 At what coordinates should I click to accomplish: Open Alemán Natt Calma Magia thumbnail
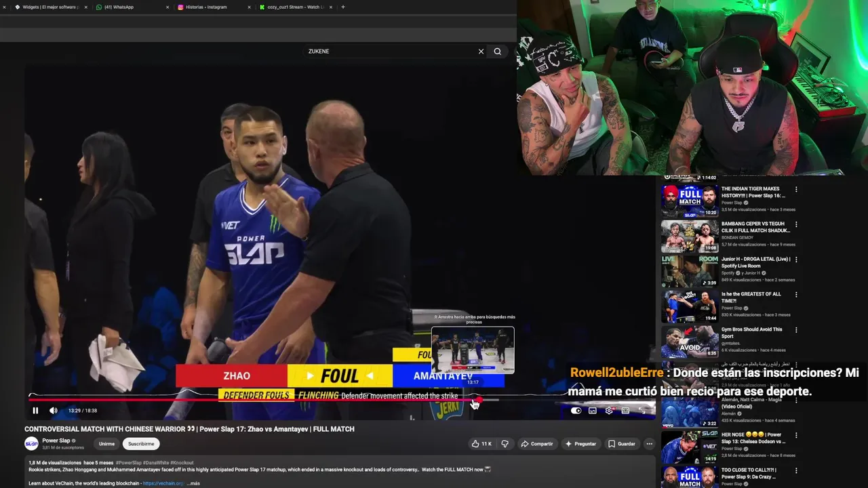click(690, 412)
